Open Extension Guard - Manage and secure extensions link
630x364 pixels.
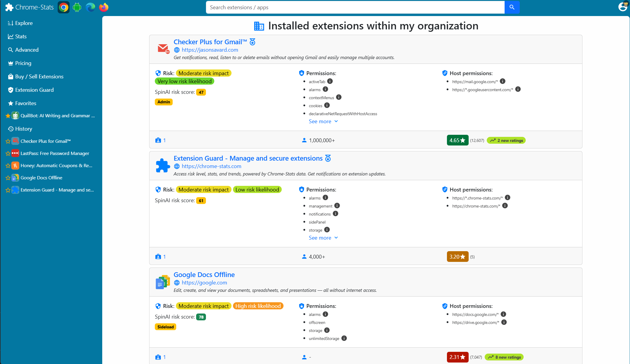tap(248, 158)
